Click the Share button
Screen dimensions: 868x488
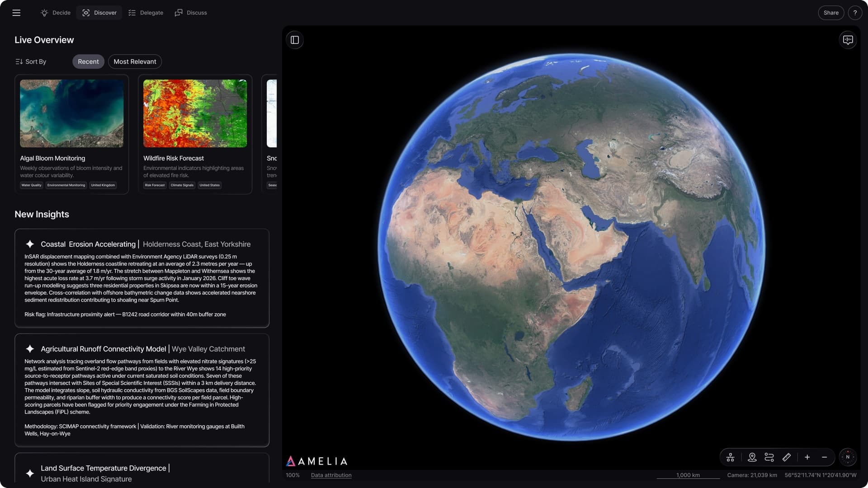click(x=831, y=13)
